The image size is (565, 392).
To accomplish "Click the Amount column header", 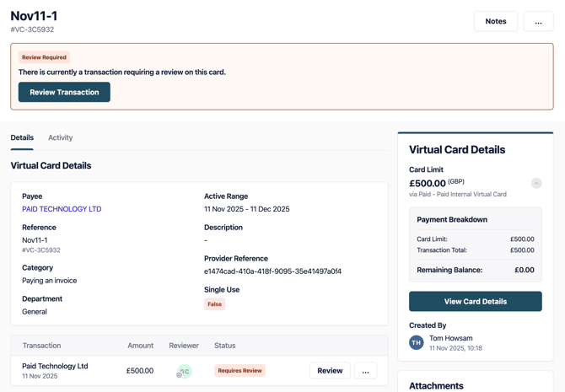I will pos(140,346).
